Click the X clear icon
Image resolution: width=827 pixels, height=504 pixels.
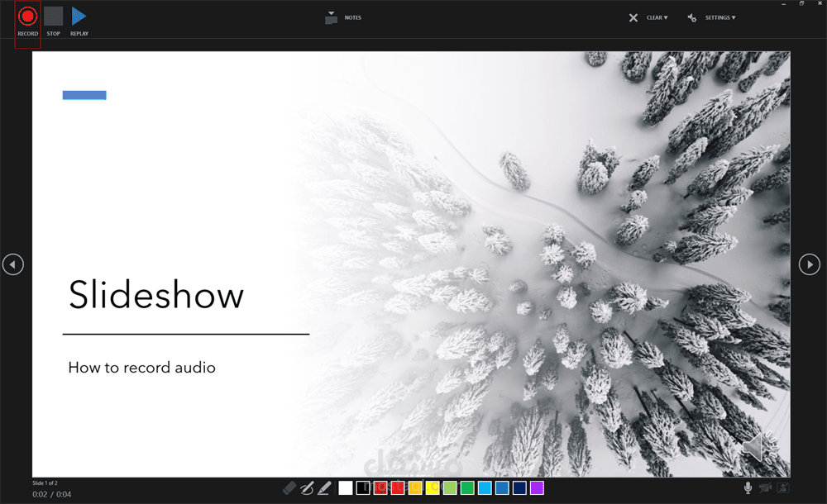click(633, 17)
